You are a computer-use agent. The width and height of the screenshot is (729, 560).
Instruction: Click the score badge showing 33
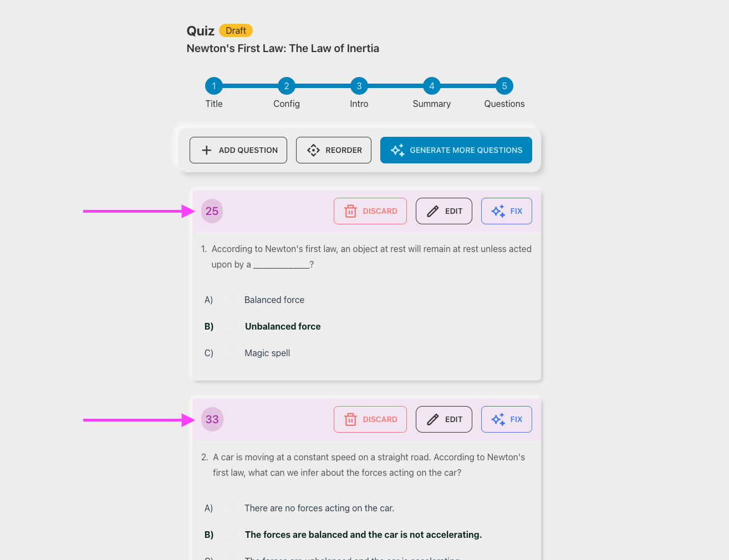pos(212,419)
